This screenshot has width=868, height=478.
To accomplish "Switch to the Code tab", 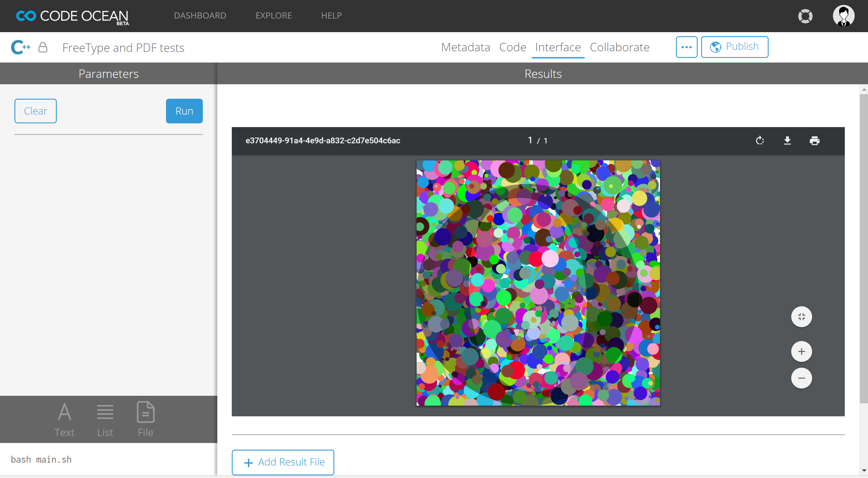I will [512, 47].
